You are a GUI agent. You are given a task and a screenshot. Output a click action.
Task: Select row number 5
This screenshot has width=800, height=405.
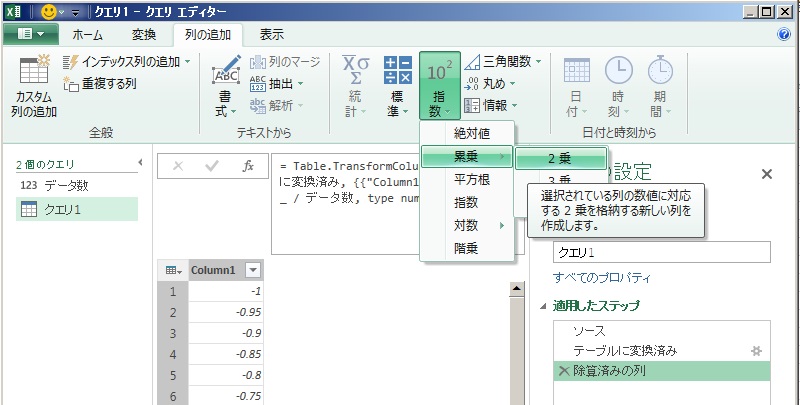[x=173, y=375]
